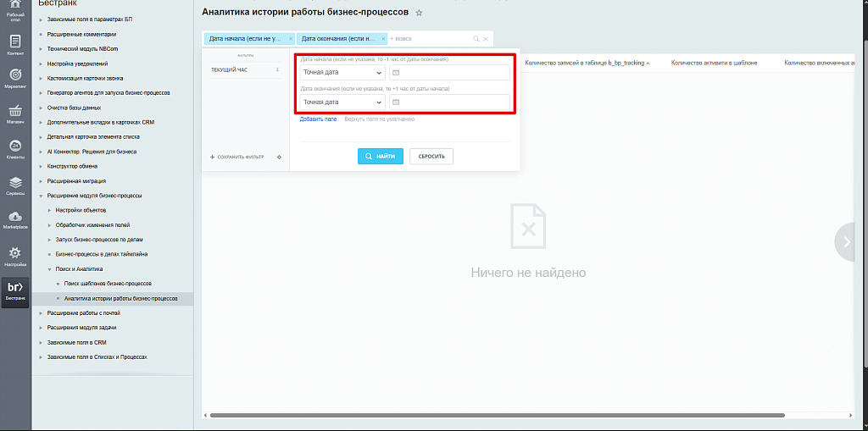The image size is (868, 431).
Task: Click the Добавить поле link
Action: 319,119
